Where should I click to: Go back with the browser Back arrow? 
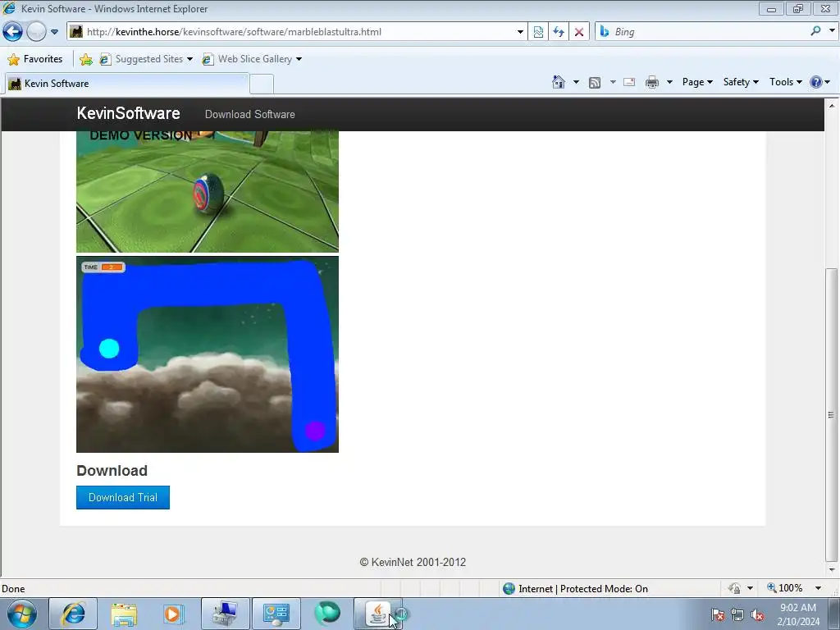tap(12, 32)
